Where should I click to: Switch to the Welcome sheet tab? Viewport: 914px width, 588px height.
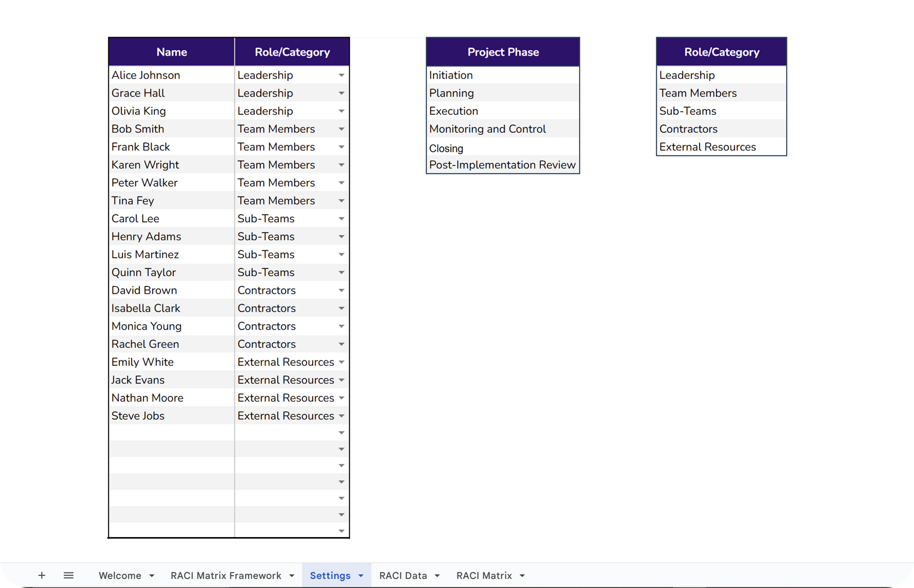click(120, 575)
